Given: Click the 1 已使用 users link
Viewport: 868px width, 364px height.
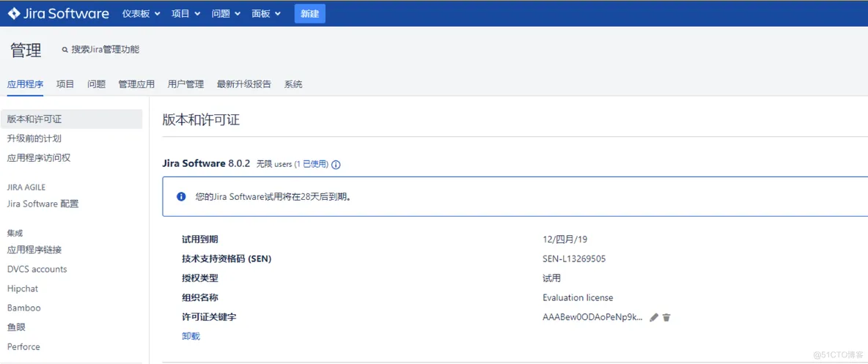Looking at the screenshot, I should [x=312, y=164].
